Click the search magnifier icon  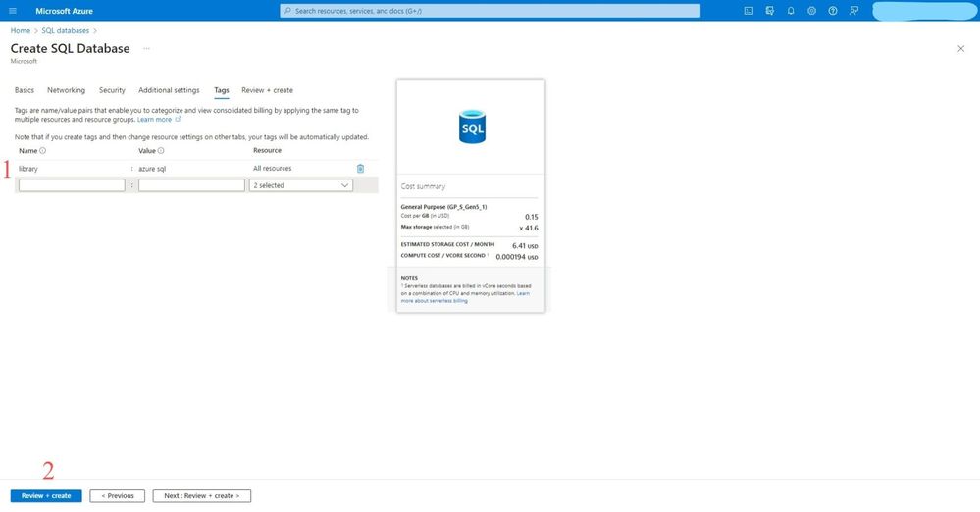point(287,11)
